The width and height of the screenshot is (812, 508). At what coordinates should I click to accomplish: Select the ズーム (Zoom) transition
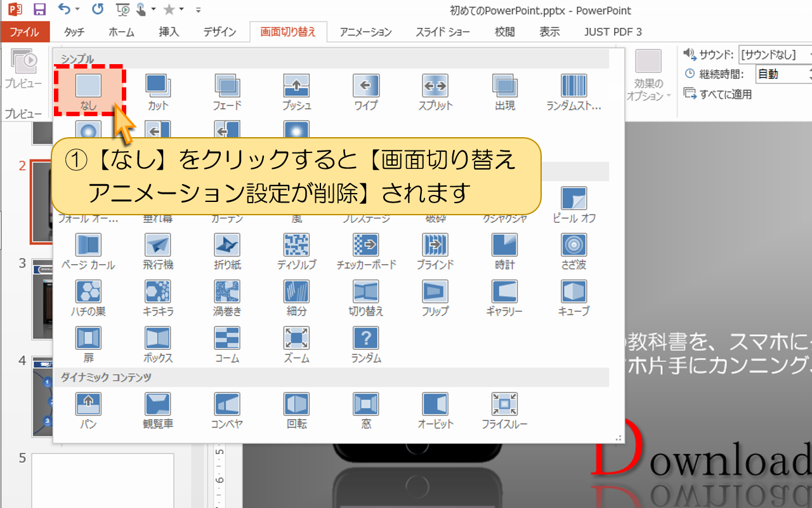pos(296,345)
